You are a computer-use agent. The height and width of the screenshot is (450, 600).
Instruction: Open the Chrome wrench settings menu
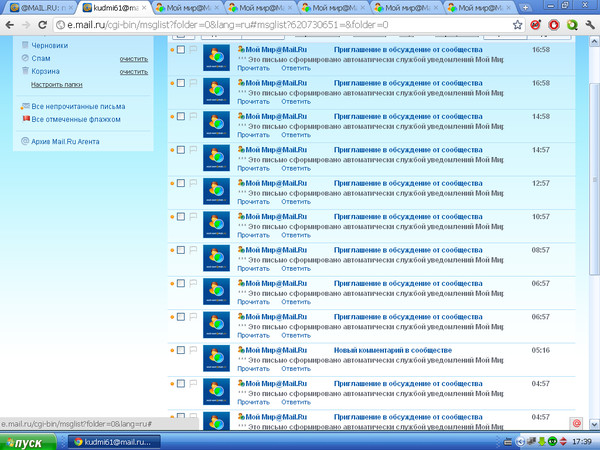tap(590, 25)
